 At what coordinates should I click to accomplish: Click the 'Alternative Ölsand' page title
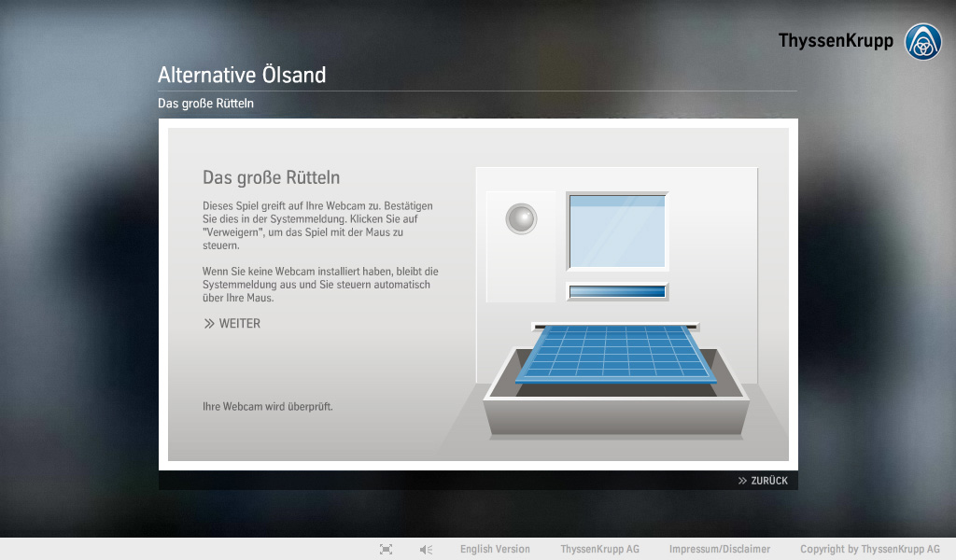pyautogui.click(x=242, y=75)
